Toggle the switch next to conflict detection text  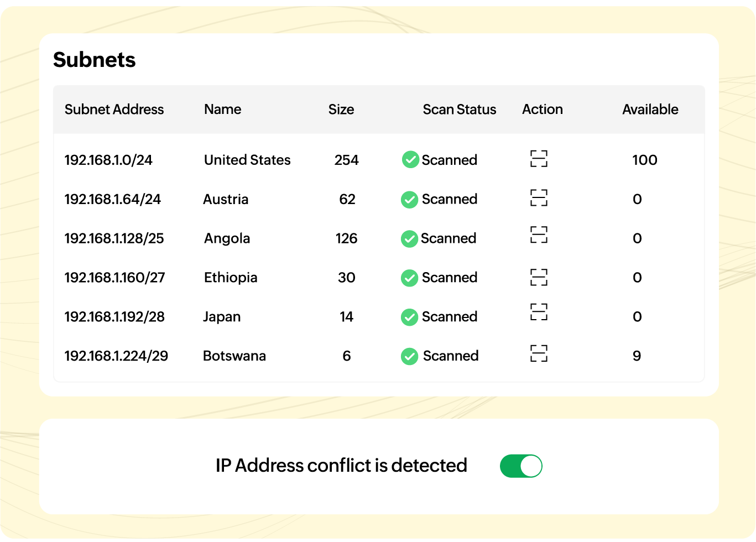click(521, 466)
